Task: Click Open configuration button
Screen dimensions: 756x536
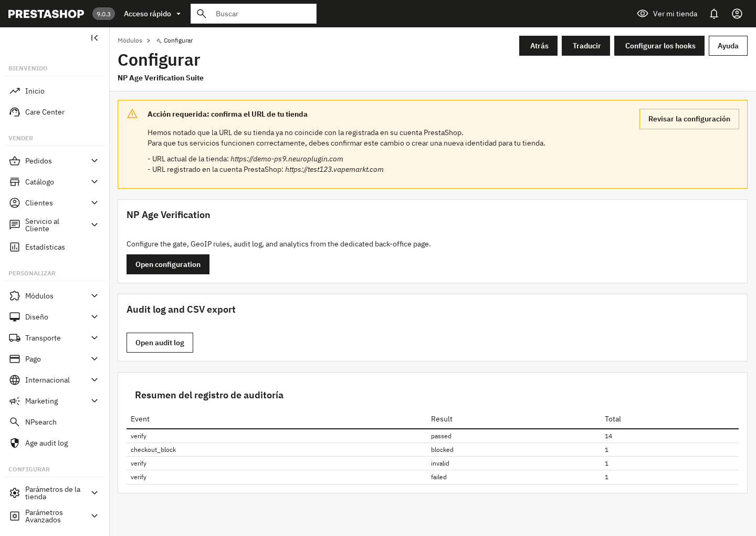Action: click(168, 264)
